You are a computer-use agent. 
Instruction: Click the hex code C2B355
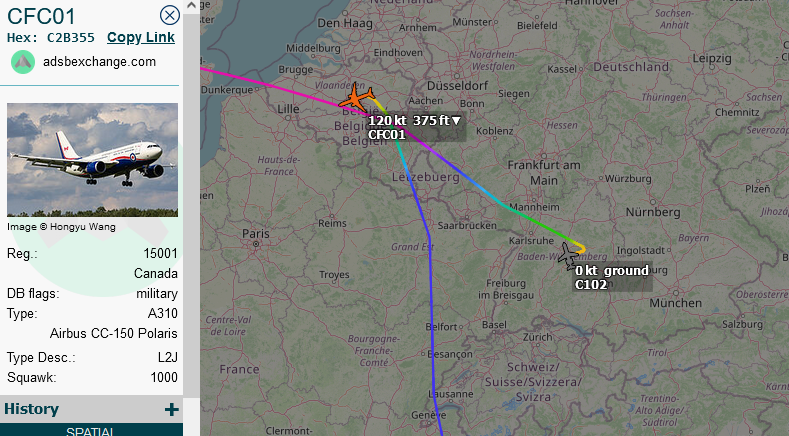70,38
